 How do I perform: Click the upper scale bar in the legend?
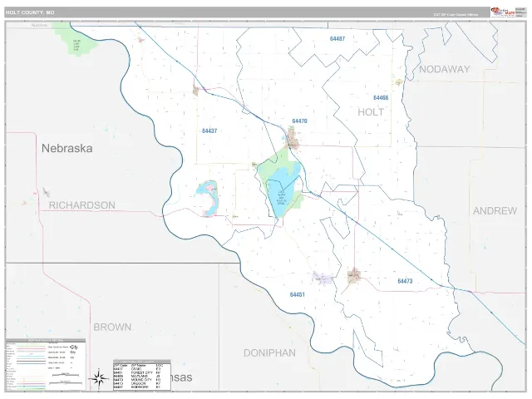[65, 375]
